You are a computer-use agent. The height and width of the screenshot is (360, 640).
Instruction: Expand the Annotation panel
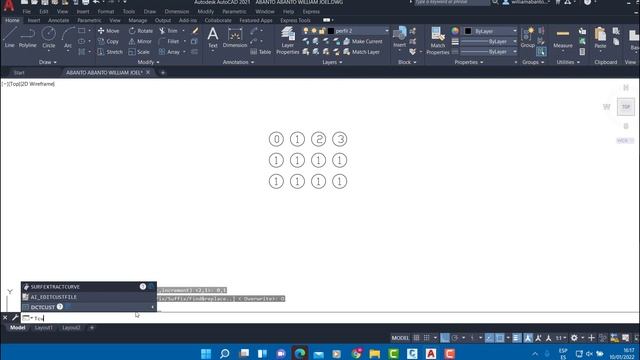[x=238, y=62]
